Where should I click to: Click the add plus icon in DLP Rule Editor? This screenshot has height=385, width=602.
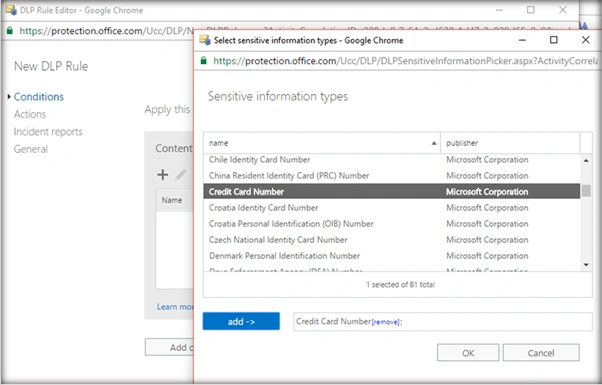click(x=163, y=175)
